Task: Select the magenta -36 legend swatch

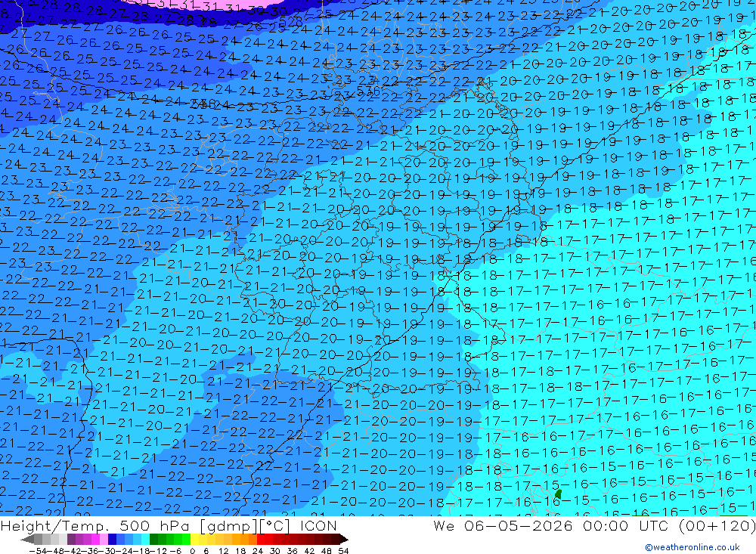Action: tap(96, 539)
